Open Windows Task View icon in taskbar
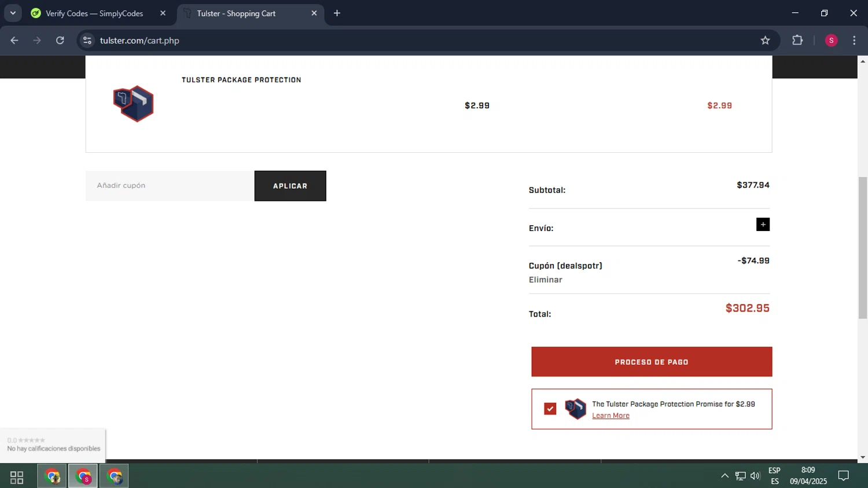The width and height of the screenshot is (868, 488). point(17,477)
